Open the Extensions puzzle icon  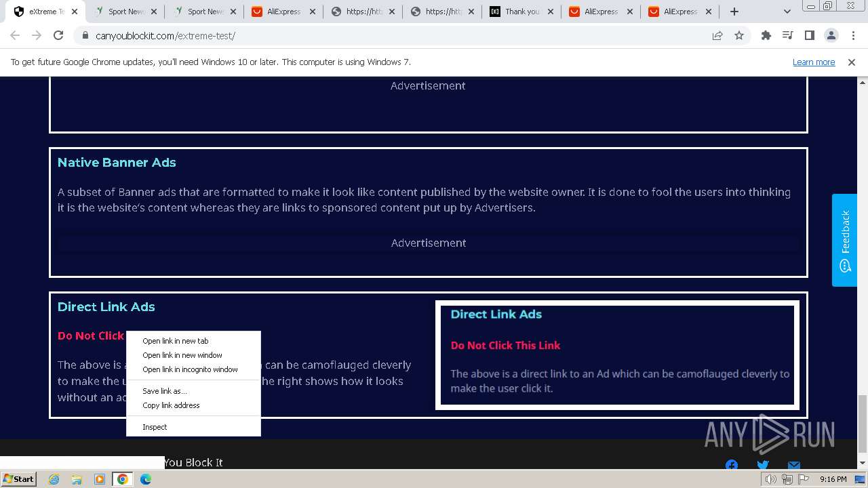click(x=766, y=36)
